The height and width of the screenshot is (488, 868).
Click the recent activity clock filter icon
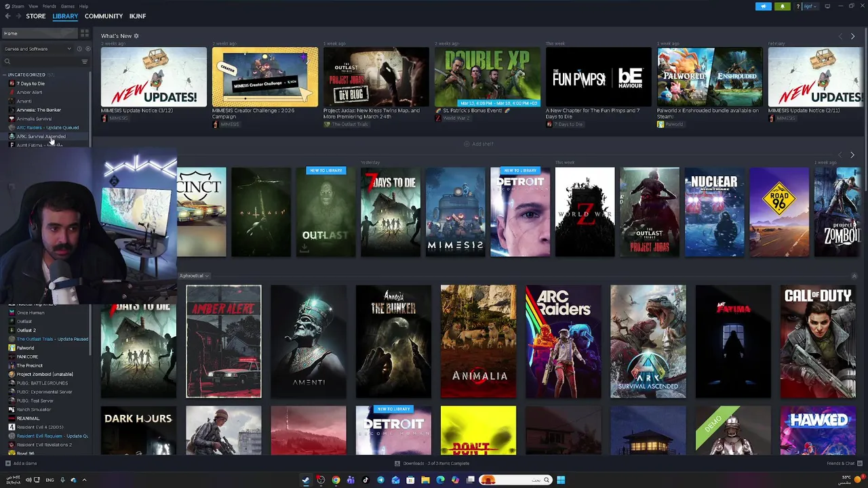[x=79, y=49]
